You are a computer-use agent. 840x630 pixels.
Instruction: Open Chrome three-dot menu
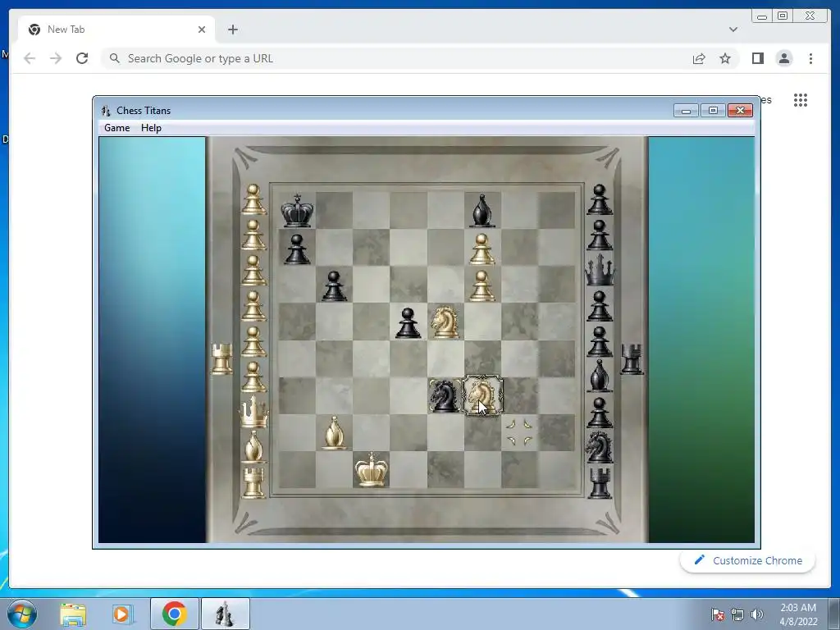(810, 58)
